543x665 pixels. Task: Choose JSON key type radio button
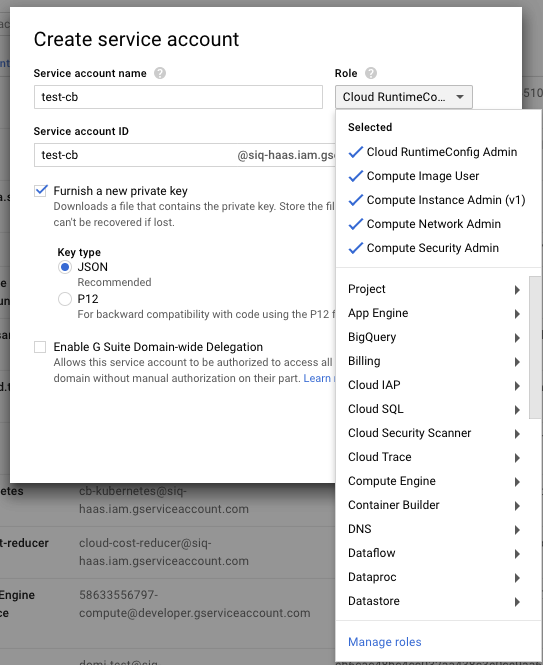click(x=64, y=267)
